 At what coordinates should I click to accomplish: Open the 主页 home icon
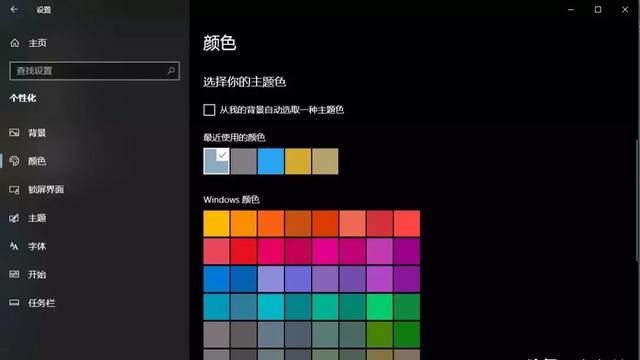coord(15,43)
